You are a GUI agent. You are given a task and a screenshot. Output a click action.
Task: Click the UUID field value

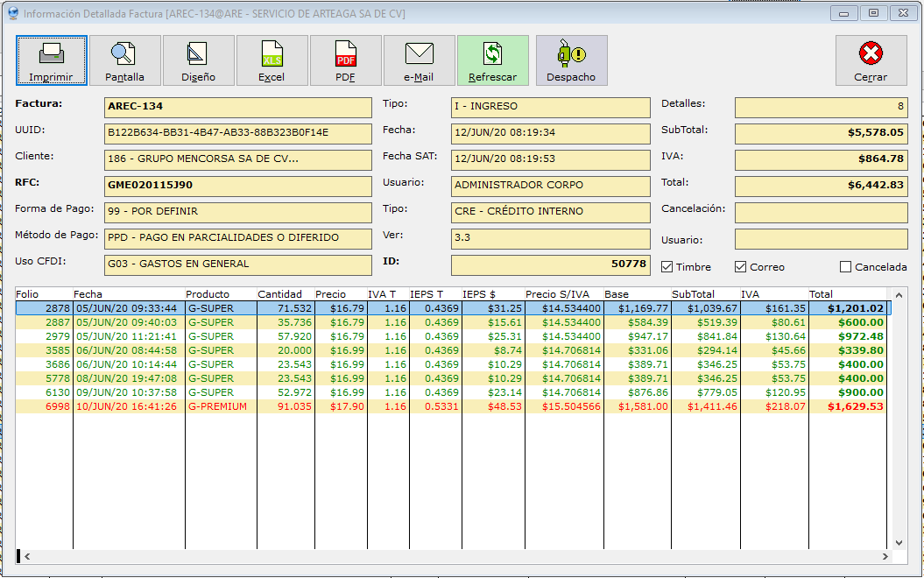point(237,133)
